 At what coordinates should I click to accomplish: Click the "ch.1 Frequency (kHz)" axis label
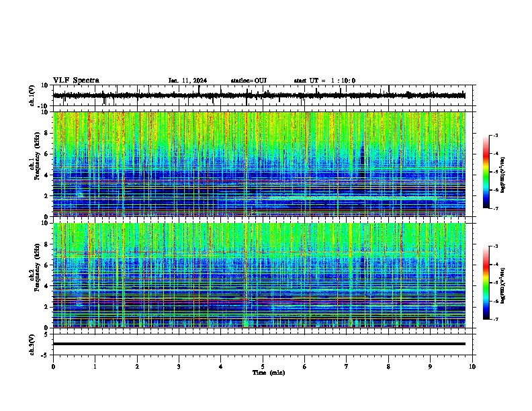click(35, 156)
